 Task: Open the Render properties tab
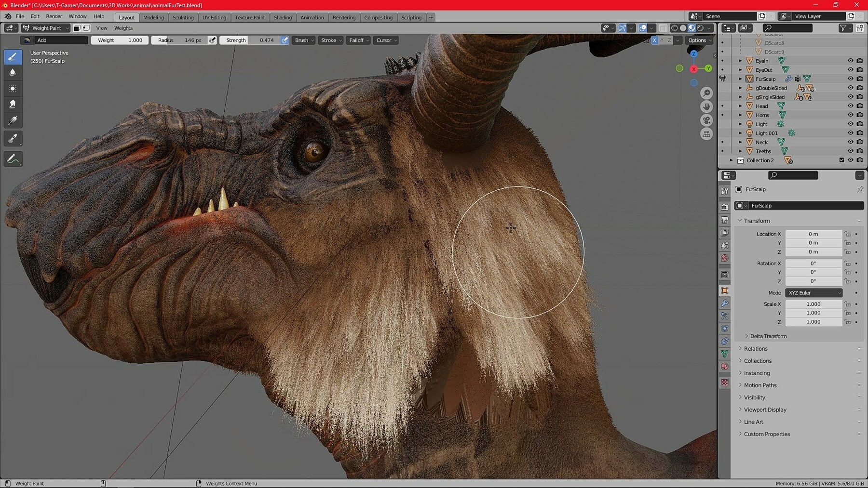coord(724,207)
